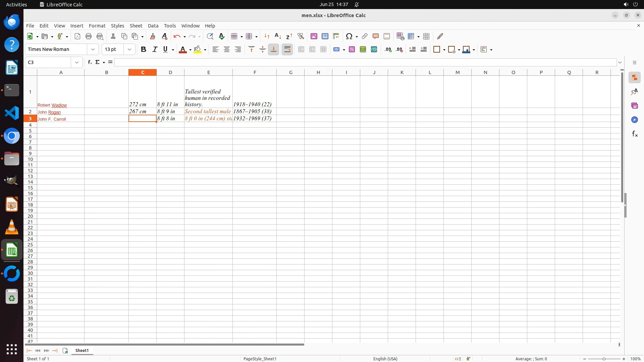Click Format as Percent icon
Screen dimensions: 644x362
coord(352,50)
